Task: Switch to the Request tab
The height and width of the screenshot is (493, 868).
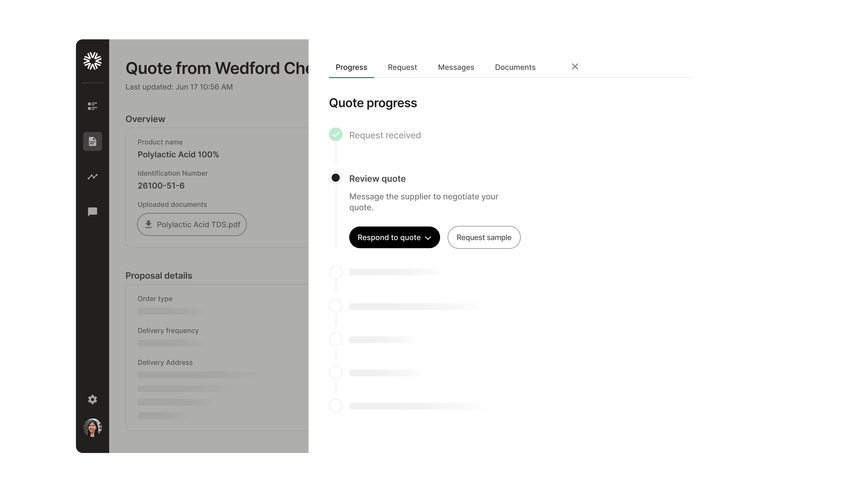Action: (x=402, y=67)
